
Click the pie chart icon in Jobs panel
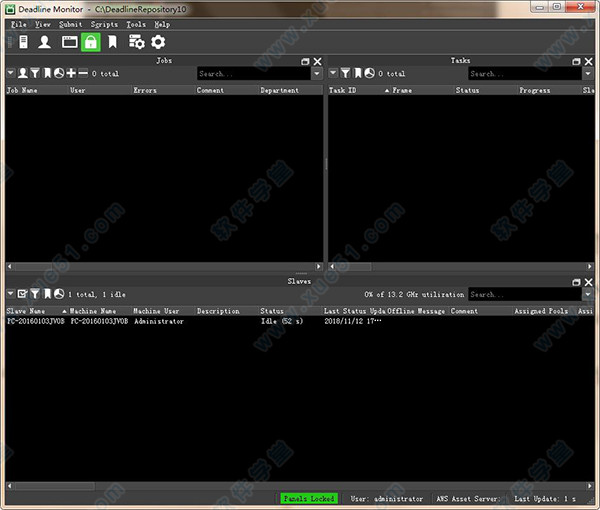59,73
